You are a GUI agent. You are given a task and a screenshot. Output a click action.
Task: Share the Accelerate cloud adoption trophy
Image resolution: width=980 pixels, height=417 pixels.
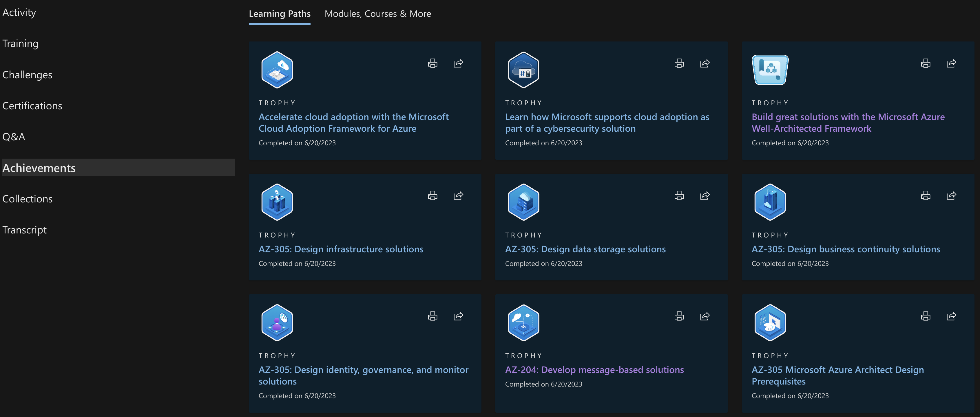coord(458,63)
